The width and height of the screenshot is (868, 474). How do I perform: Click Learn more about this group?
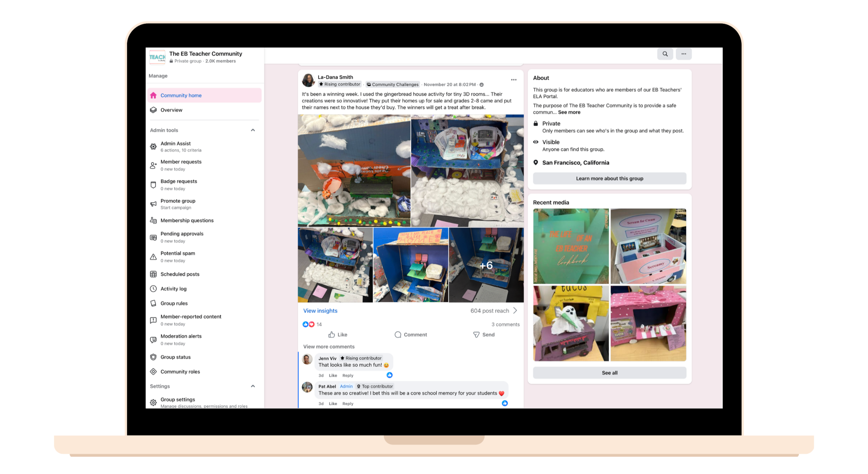[x=609, y=179]
